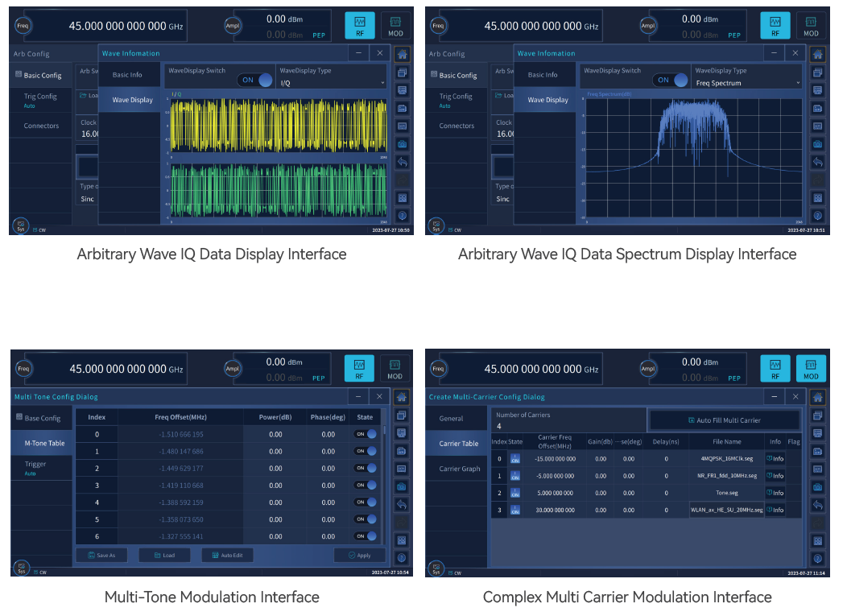Click the Number of Carriers field

568,420
